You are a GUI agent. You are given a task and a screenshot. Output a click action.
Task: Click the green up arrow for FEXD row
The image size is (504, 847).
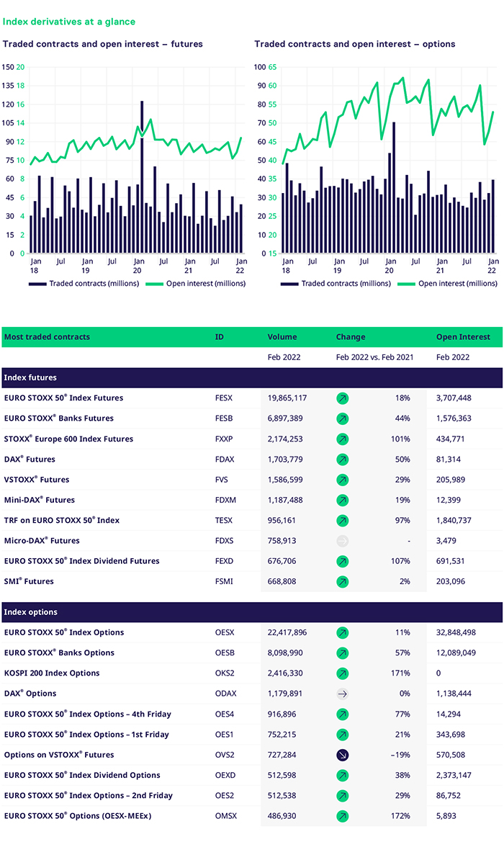point(343,561)
